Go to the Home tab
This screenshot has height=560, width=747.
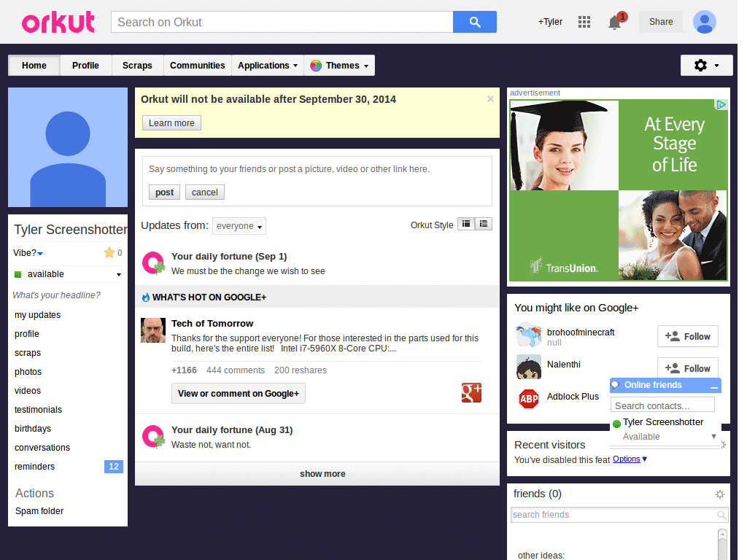pyautogui.click(x=34, y=66)
